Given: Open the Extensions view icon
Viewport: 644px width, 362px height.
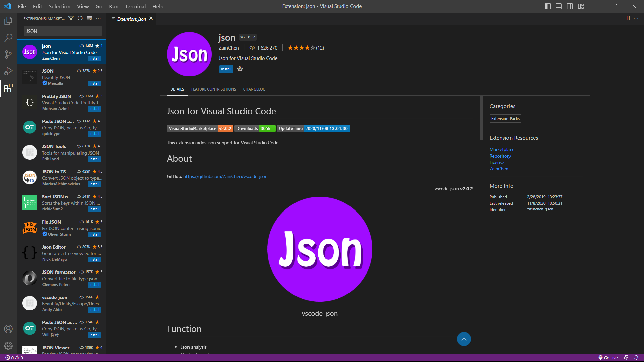Looking at the screenshot, I should point(8,88).
